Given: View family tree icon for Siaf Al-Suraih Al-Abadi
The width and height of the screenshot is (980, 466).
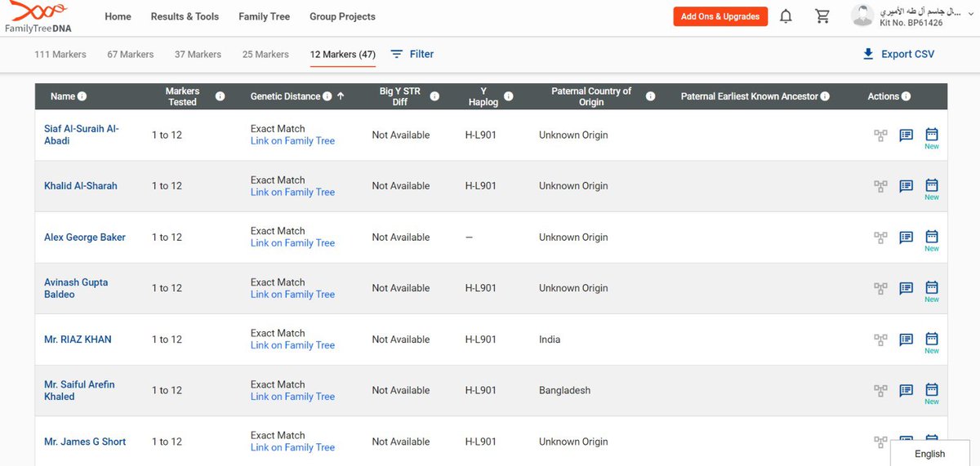Looking at the screenshot, I should [880, 135].
